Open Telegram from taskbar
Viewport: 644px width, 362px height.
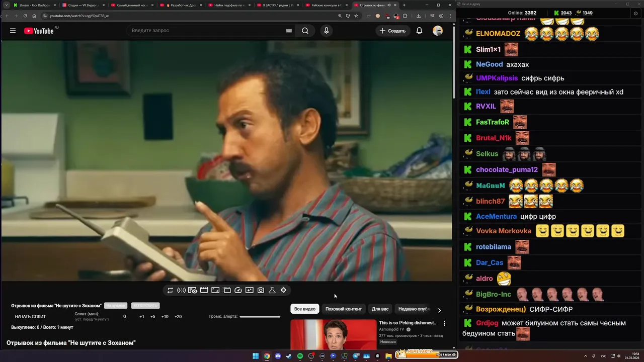tap(355, 356)
